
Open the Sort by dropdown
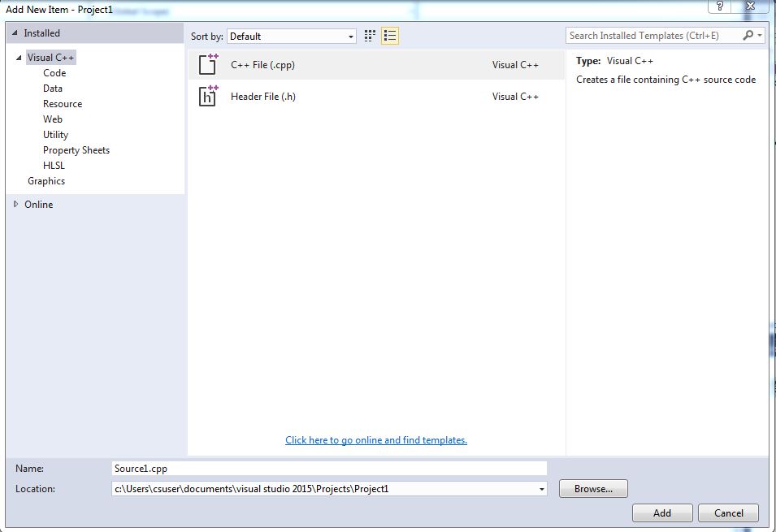[x=351, y=37]
